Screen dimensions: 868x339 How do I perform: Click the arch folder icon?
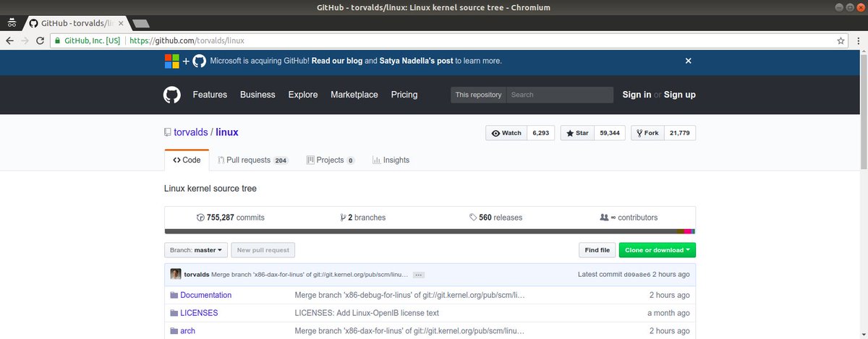coord(174,331)
